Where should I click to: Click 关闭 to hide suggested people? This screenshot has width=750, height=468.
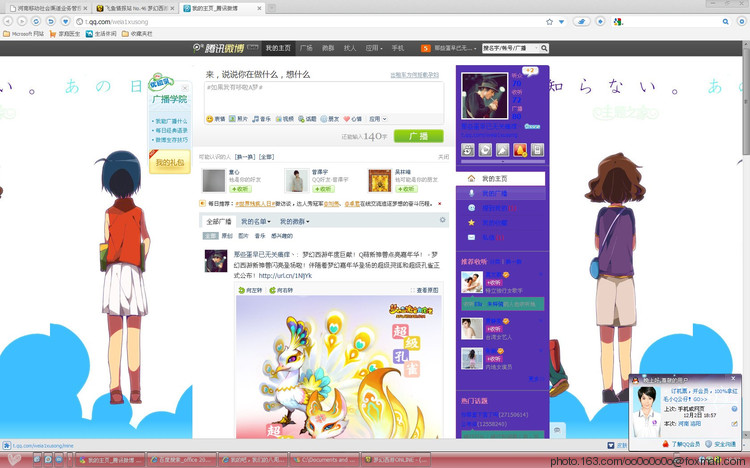pyautogui.click(x=443, y=157)
